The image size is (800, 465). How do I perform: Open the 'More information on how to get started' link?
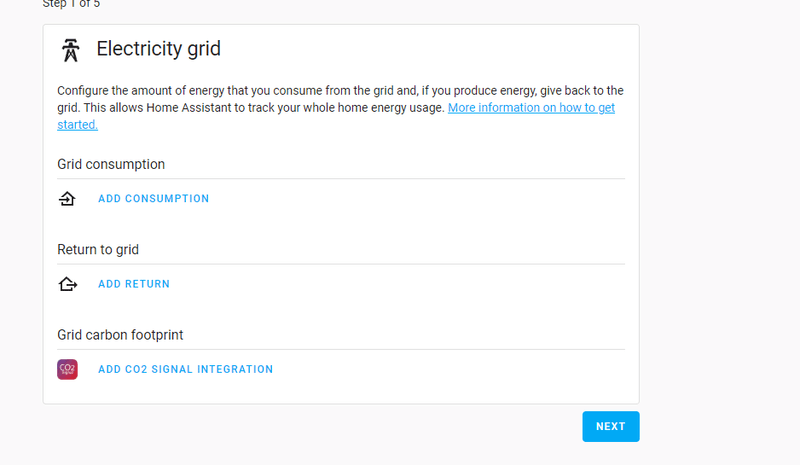tap(531, 107)
